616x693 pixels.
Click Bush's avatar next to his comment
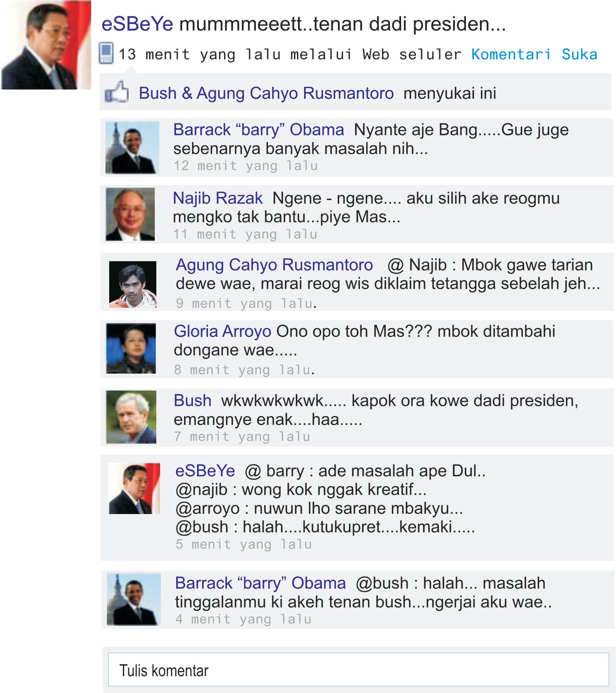point(131,417)
